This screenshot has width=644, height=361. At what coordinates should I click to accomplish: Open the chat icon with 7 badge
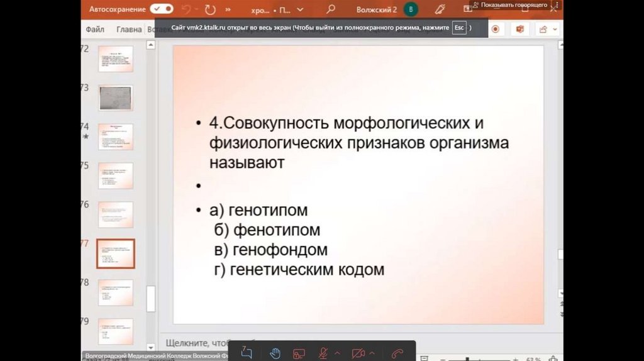(x=247, y=352)
